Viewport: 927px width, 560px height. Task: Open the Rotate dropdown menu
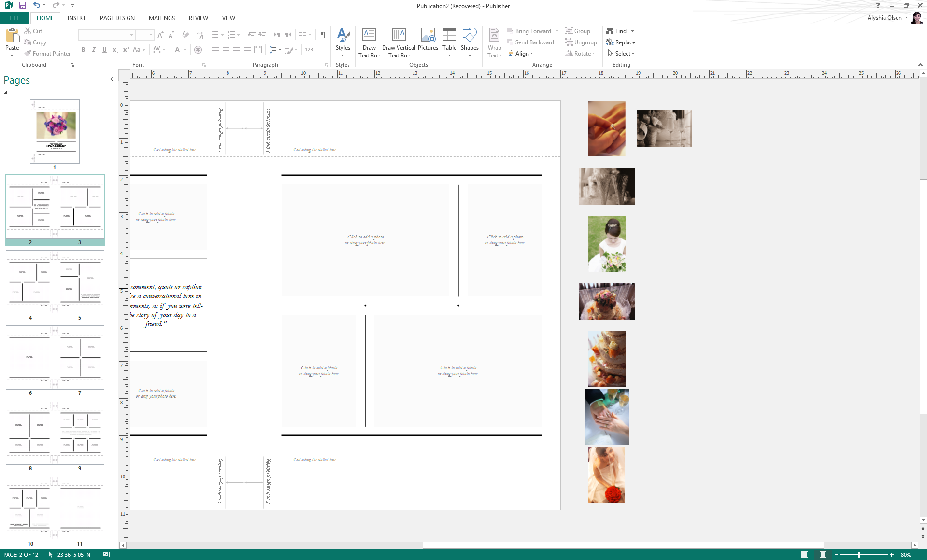[x=581, y=53]
